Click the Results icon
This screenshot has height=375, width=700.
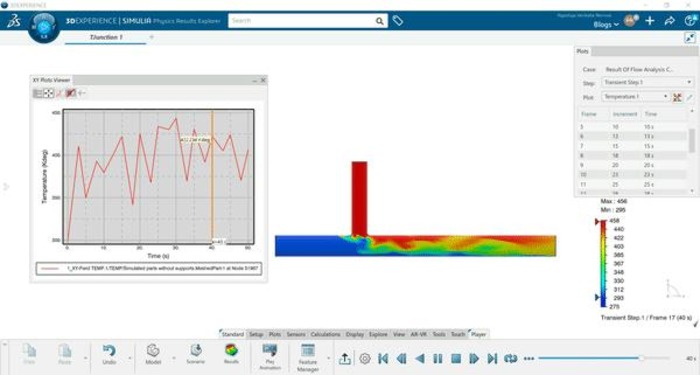click(231, 354)
